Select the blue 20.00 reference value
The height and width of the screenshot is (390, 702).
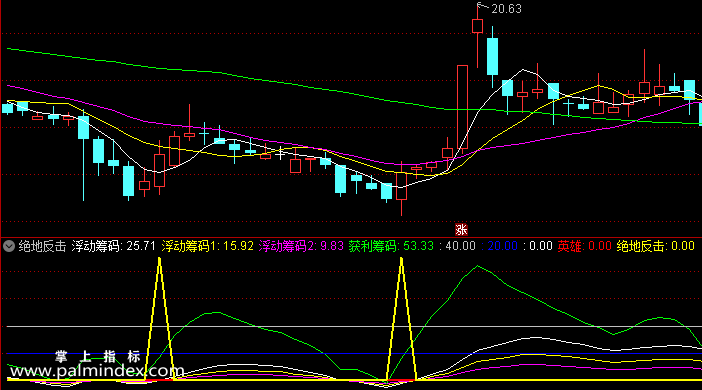point(499,246)
